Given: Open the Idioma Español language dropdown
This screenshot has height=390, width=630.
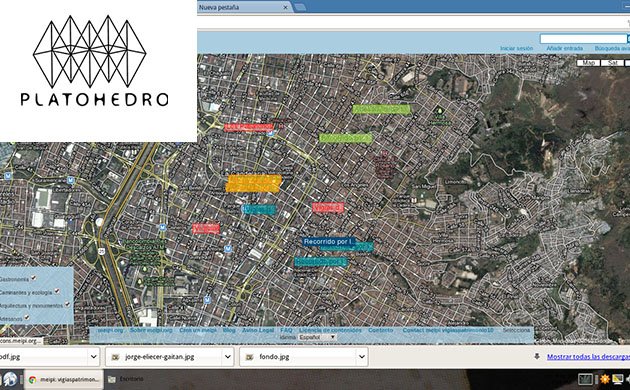Looking at the screenshot, I should [317, 337].
